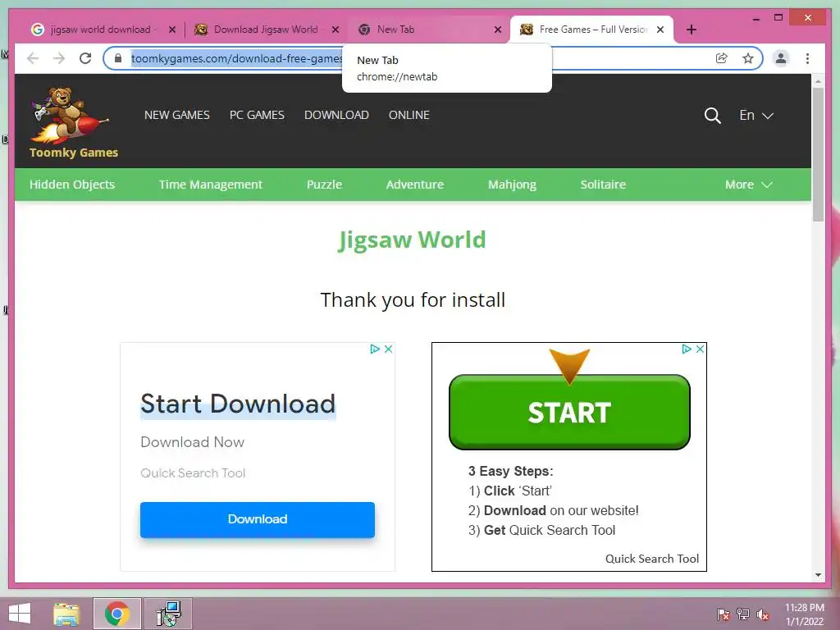Close the green START ad with X
Image resolution: width=840 pixels, height=630 pixels.
point(700,349)
